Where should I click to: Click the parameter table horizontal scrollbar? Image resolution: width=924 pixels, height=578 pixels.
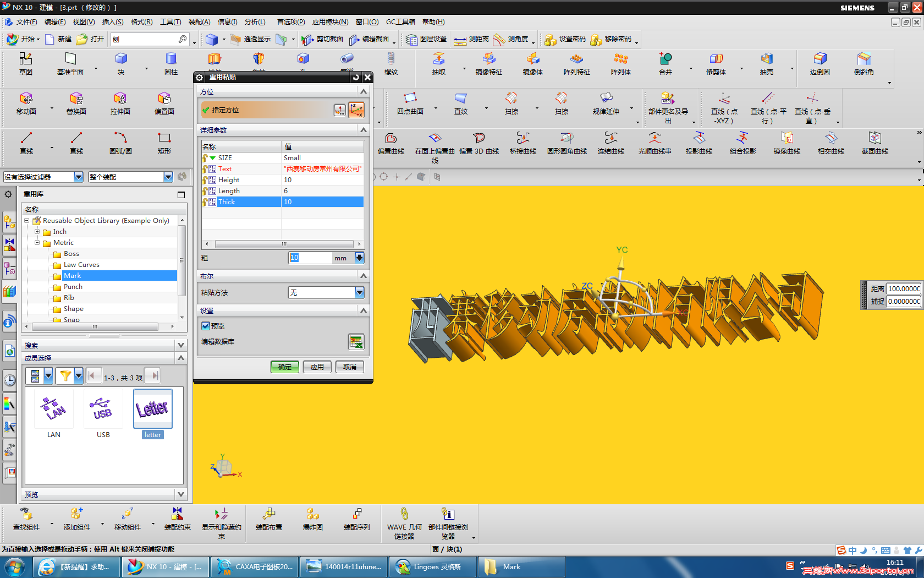point(284,244)
